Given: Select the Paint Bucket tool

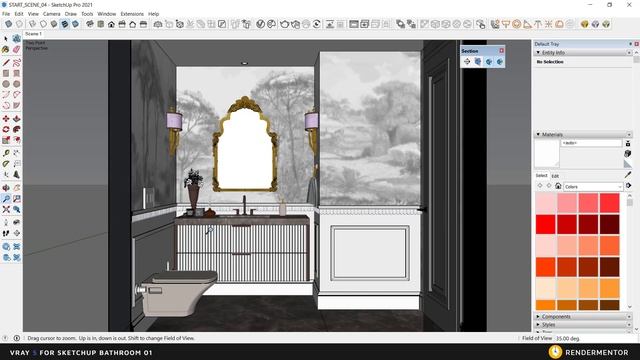Looking at the screenshot, I should pos(6,49).
